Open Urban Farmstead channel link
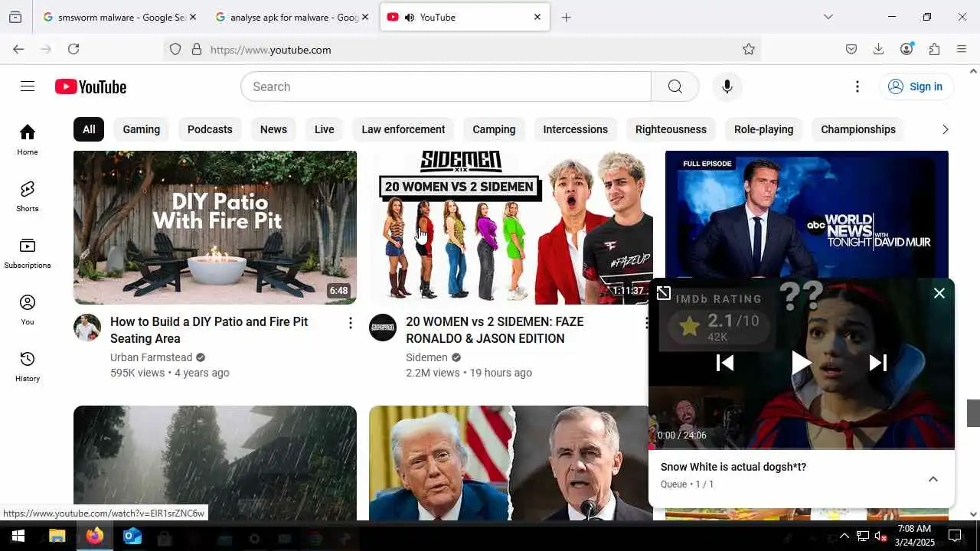 151,357
